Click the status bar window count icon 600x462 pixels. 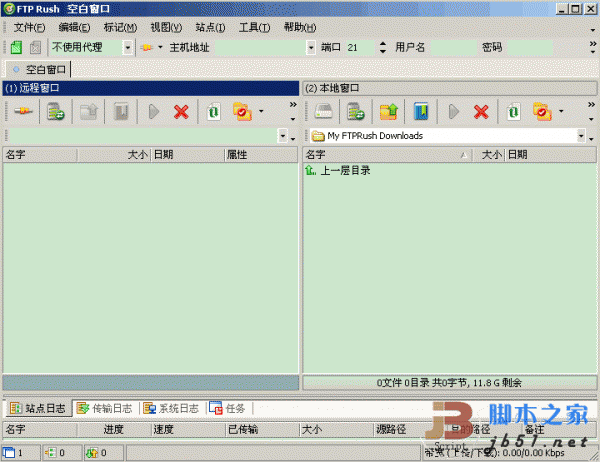(9, 453)
